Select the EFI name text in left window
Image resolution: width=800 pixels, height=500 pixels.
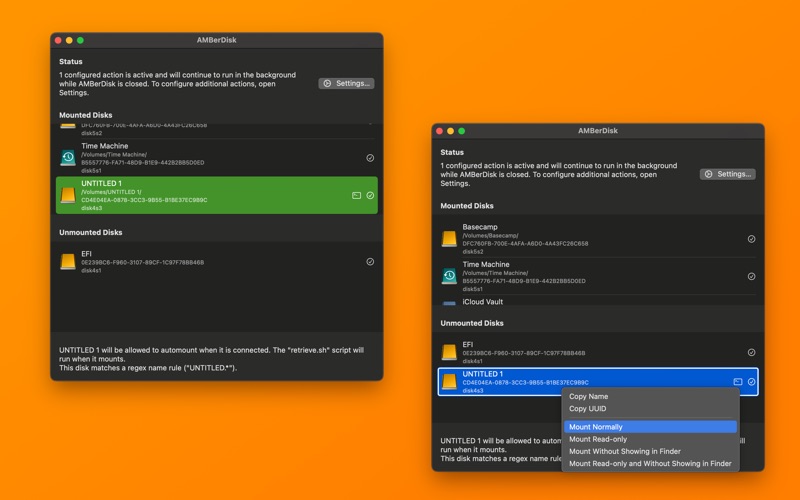coord(86,254)
